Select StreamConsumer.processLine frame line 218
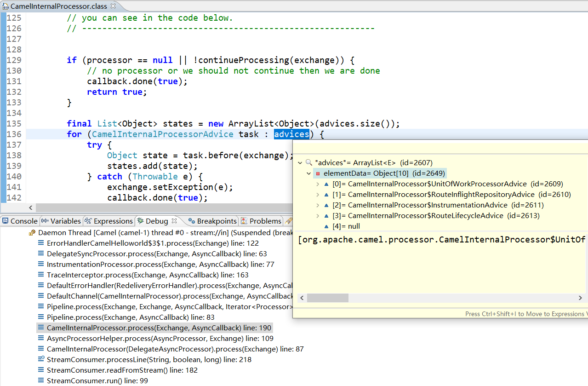Viewport: 588px width, 386px height. coord(149,360)
